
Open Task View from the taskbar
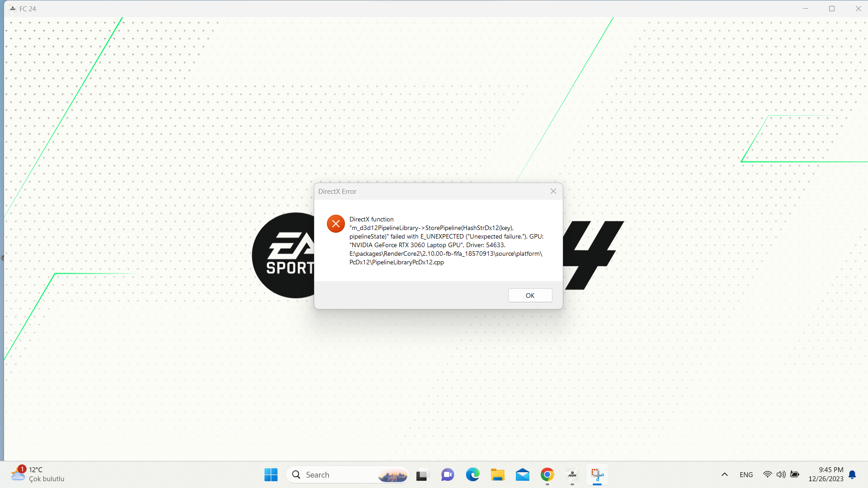pos(421,475)
